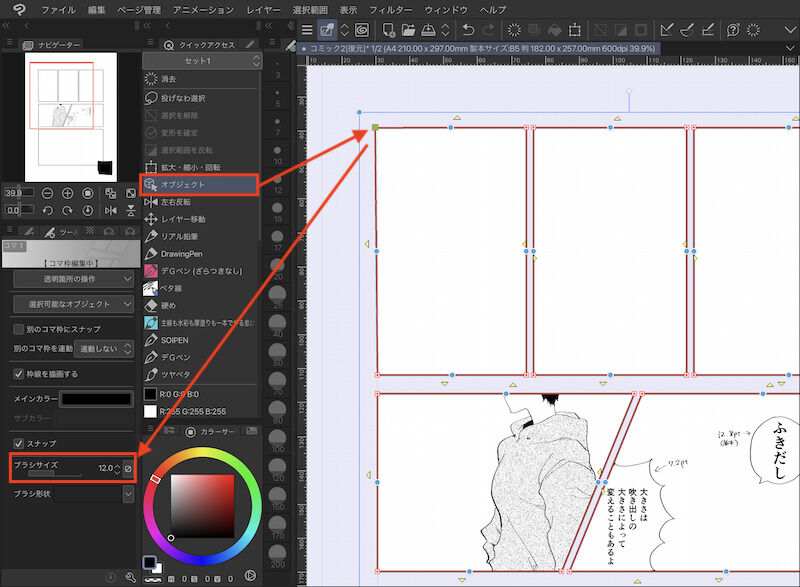Open セット1 quick access set dropdown
Viewport: 800px width, 587px height.
pos(202,61)
